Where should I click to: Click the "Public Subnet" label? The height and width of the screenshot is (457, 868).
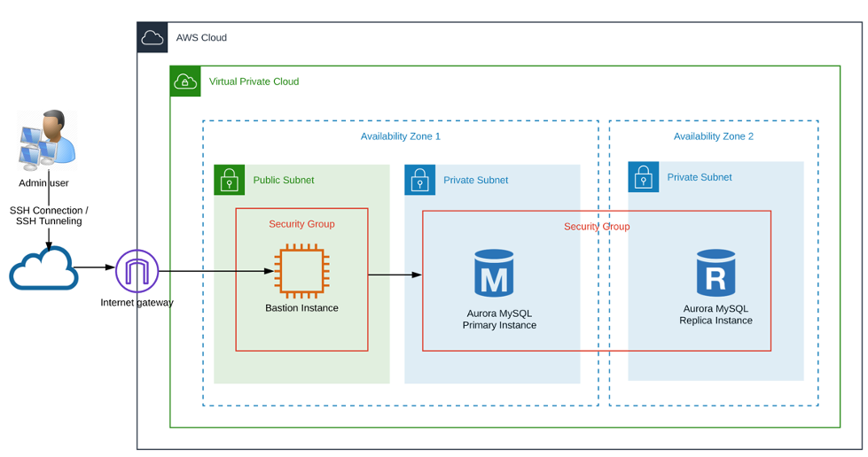[284, 180]
